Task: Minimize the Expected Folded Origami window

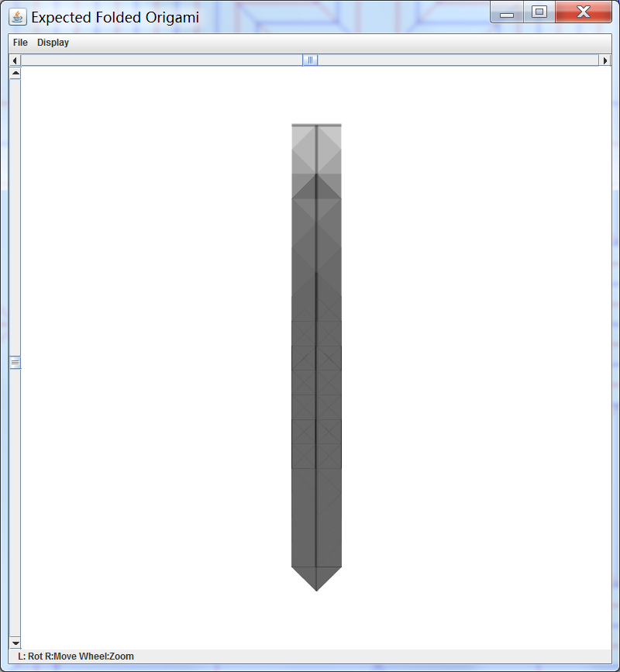Action: (x=506, y=13)
